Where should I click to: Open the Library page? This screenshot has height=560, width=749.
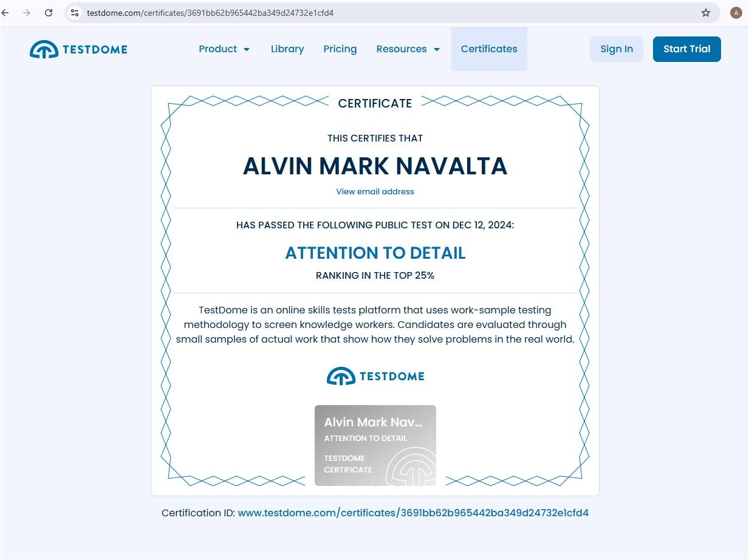click(287, 49)
